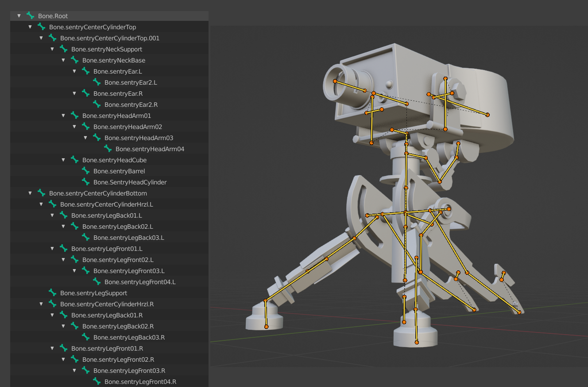Click the bone icon of Bone.sentryHeadArm04
Image resolution: width=588 pixels, height=387 pixels.
coord(108,149)
